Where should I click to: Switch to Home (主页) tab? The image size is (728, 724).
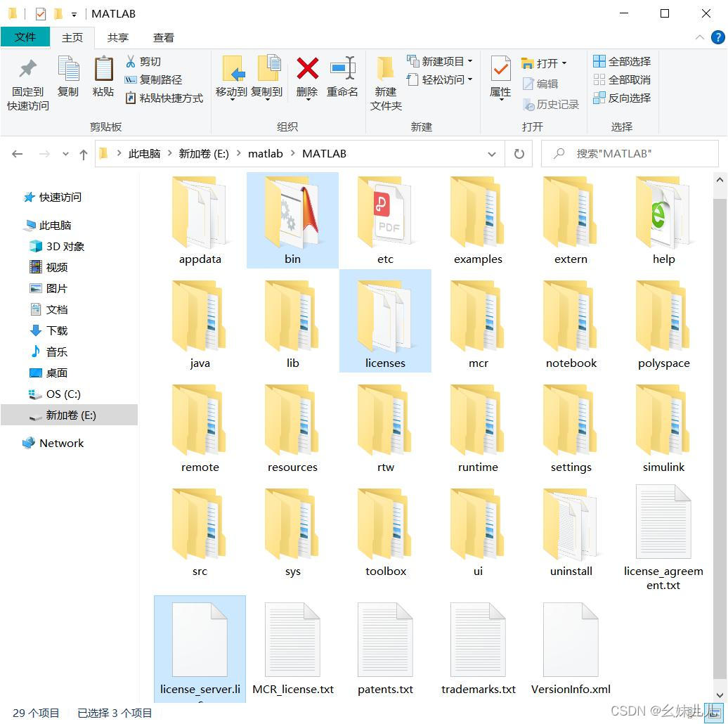point(72,38)
